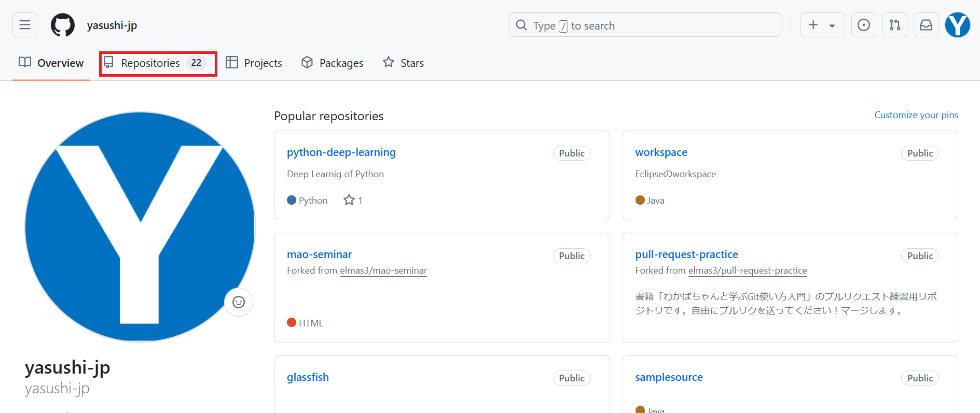
Task: Focus the Type / to search field
Action: point(644,25)
